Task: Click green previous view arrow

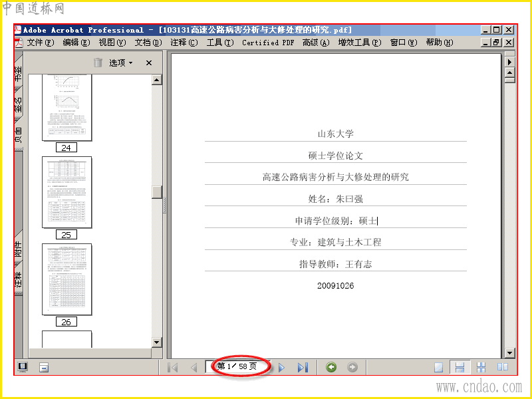Action: point(331,367)
